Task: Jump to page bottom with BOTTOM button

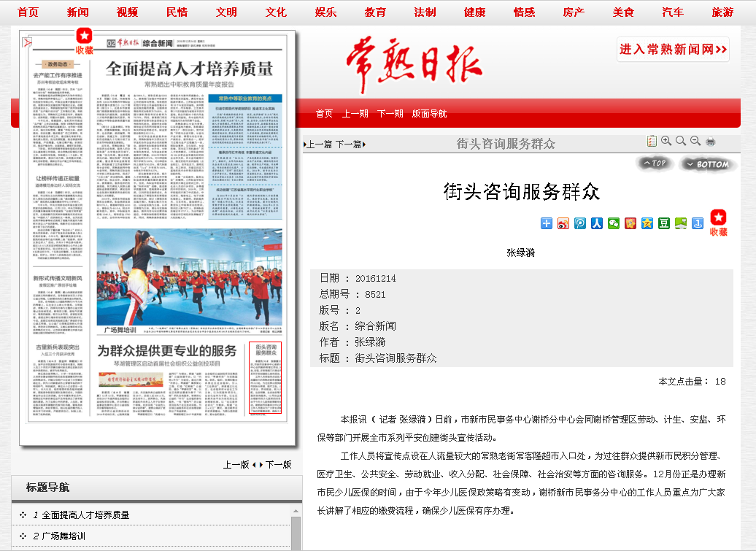Action: tap(708, 164)
